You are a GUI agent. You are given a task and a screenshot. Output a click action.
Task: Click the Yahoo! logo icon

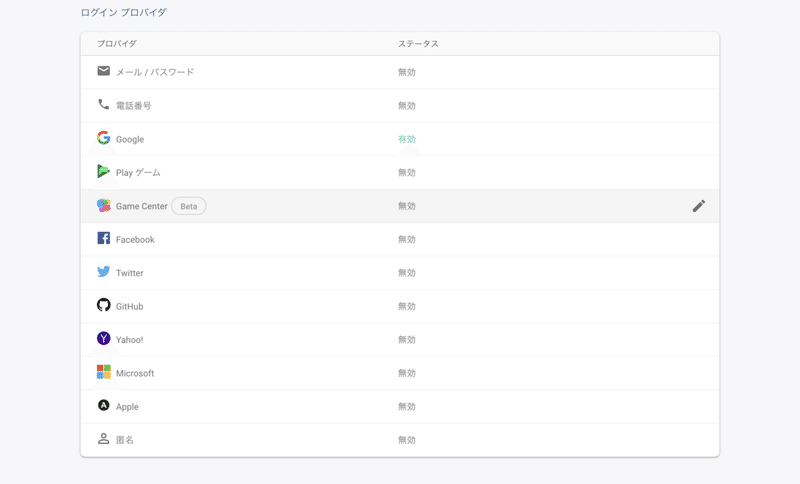(x=104, y=339)
